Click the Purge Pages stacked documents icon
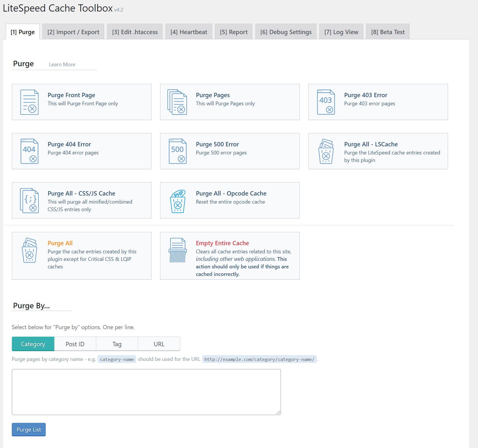Image resolution: width=478 pixels, height=448 pixels. [177, 102]
